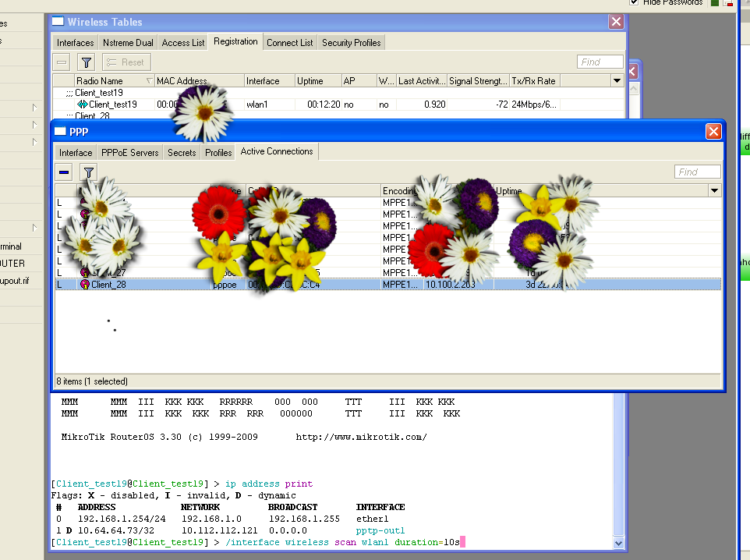The image size is (750, 560).
Task: Click the terminal scrollbar down arrow
Action: point(619,543)
